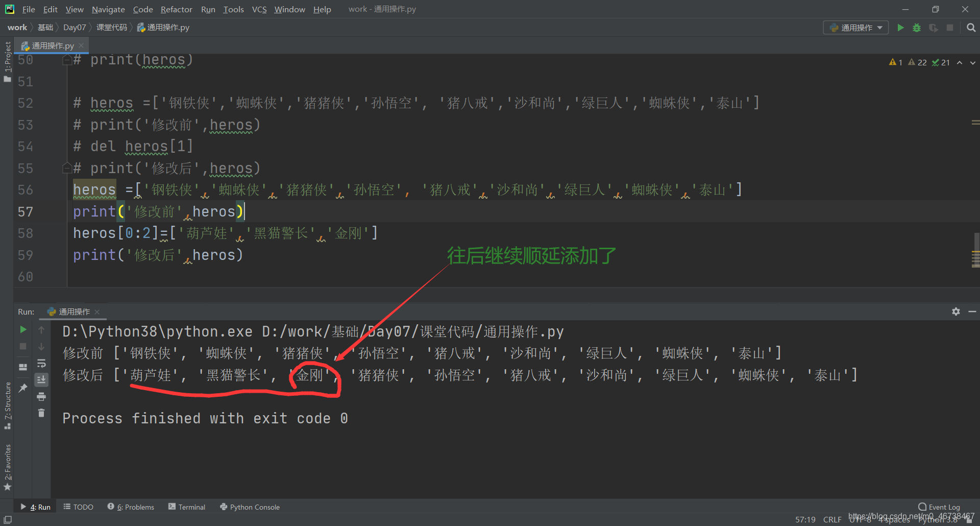Open the 通用操作 run configuration dropdown
Screen dimensions: 980x526
856,28
